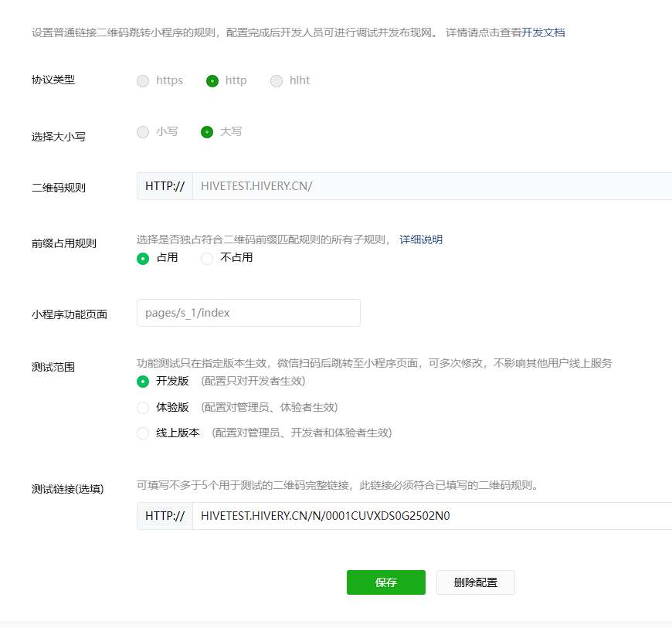Open the 开发文档 link
The width and height of the screenshot is (672, 628).
543,32
